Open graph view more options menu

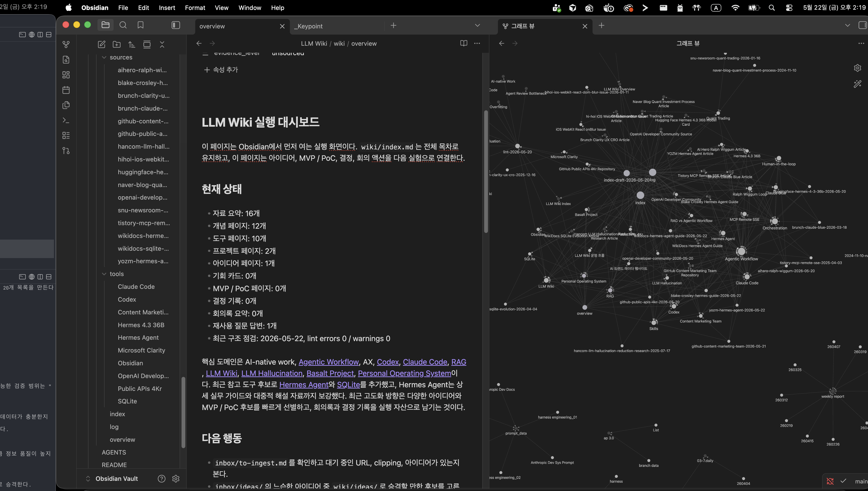tap(861, 43)
